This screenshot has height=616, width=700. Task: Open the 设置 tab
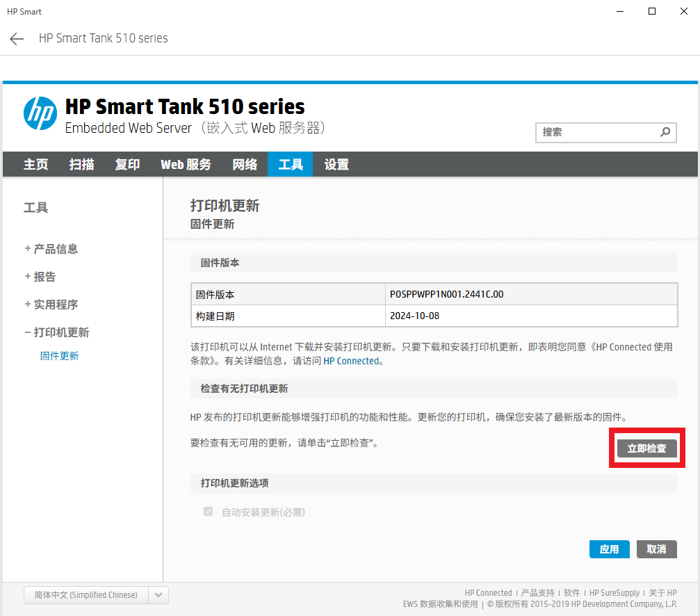[x=336, y=165]
